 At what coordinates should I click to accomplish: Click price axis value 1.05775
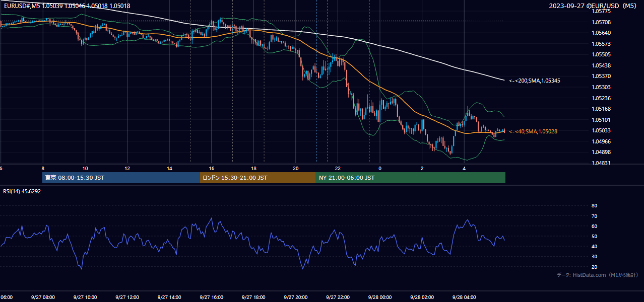point(601,11)
